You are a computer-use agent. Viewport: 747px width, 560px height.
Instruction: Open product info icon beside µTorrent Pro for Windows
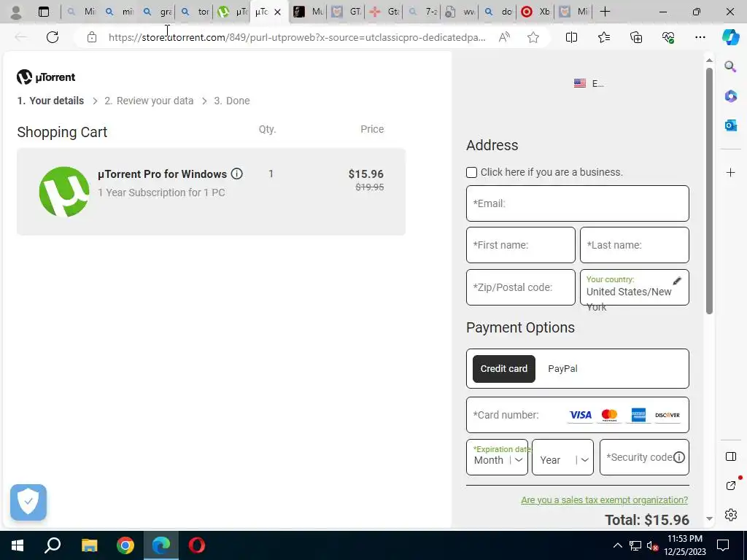237,174
